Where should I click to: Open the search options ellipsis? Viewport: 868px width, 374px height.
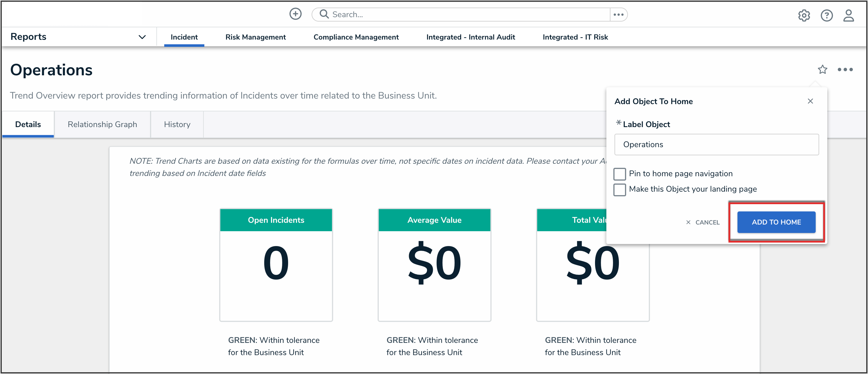click(618, 15)
